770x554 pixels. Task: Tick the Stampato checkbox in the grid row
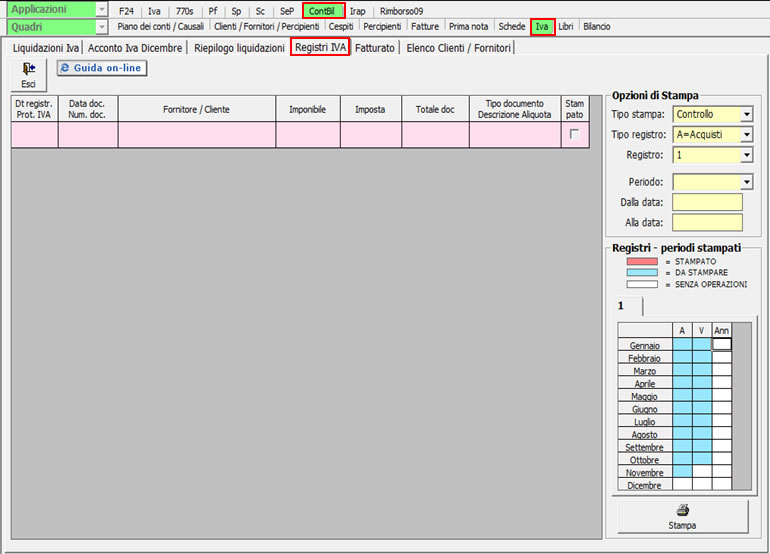pos(574,134)
